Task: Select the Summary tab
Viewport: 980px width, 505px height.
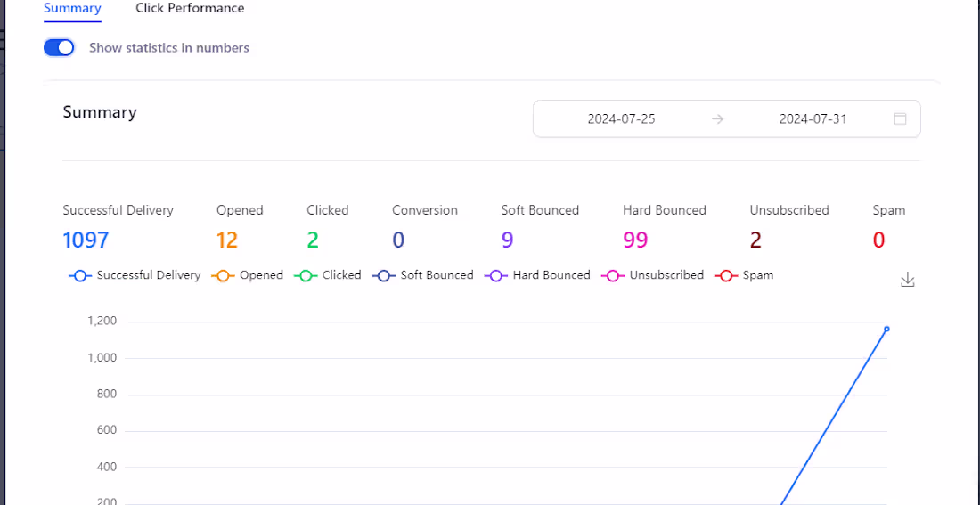Action: (72, 8)
